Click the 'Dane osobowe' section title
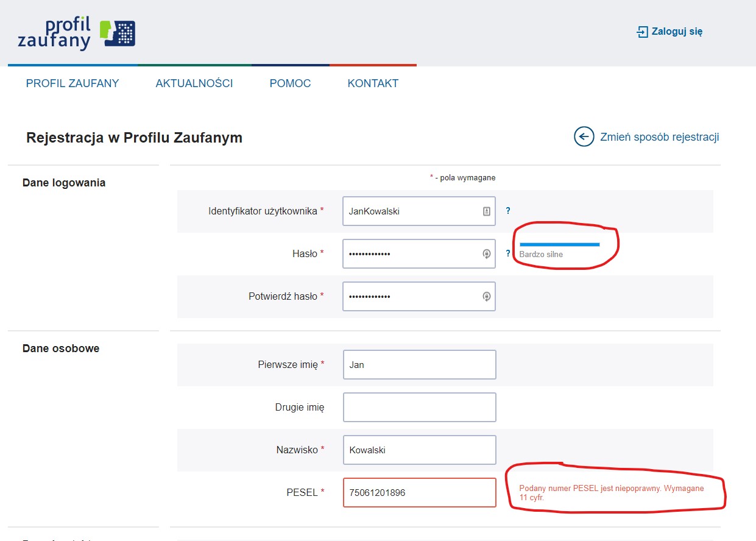 coord(61,348)
